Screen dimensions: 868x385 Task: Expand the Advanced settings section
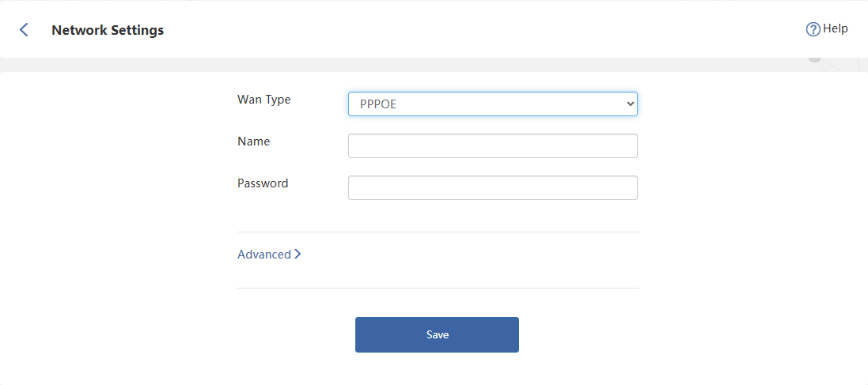point(269,255)
